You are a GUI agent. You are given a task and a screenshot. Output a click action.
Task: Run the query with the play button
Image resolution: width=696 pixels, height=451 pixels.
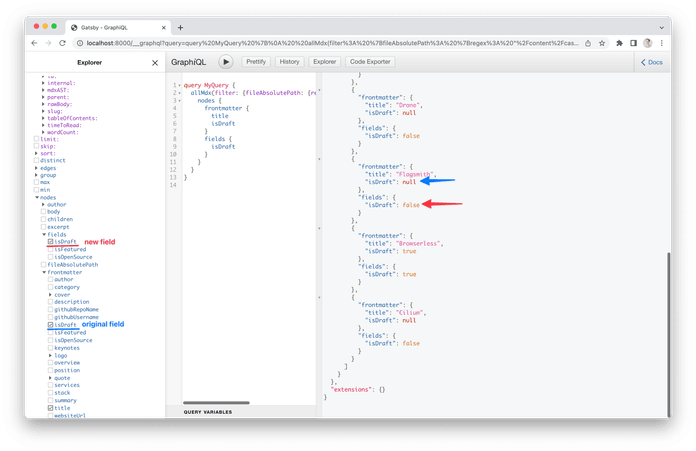click(226, 62)
